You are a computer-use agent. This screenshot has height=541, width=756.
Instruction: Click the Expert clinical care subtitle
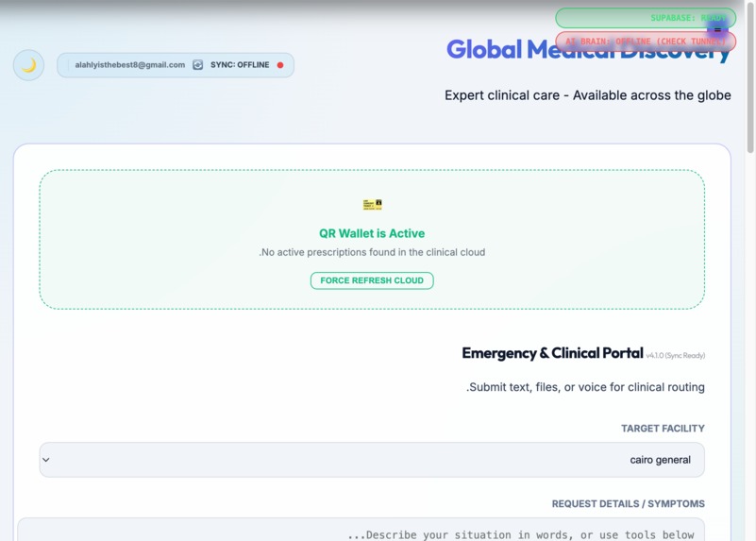coord(588,95)
